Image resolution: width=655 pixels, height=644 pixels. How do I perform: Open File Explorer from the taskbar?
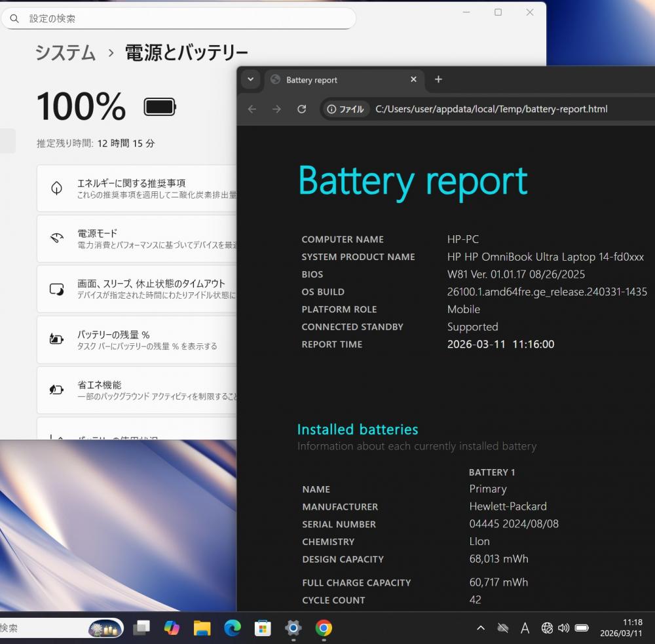202,628
